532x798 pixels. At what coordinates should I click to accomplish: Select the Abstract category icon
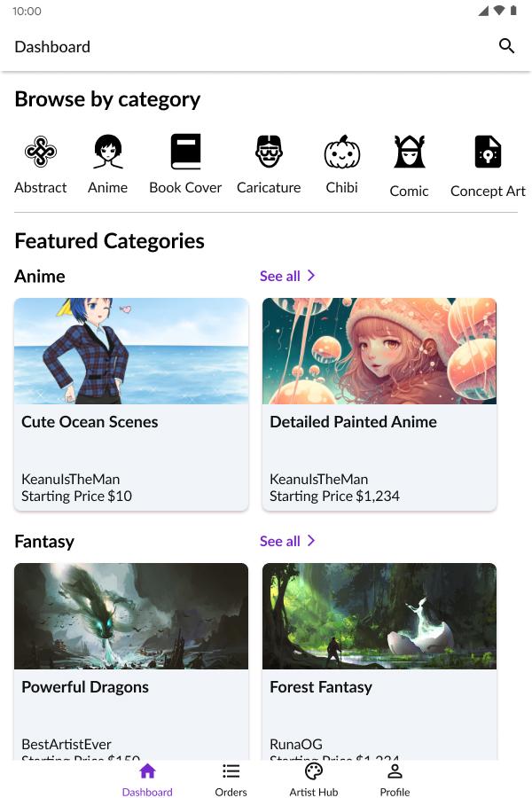click(x=40, y=152)
